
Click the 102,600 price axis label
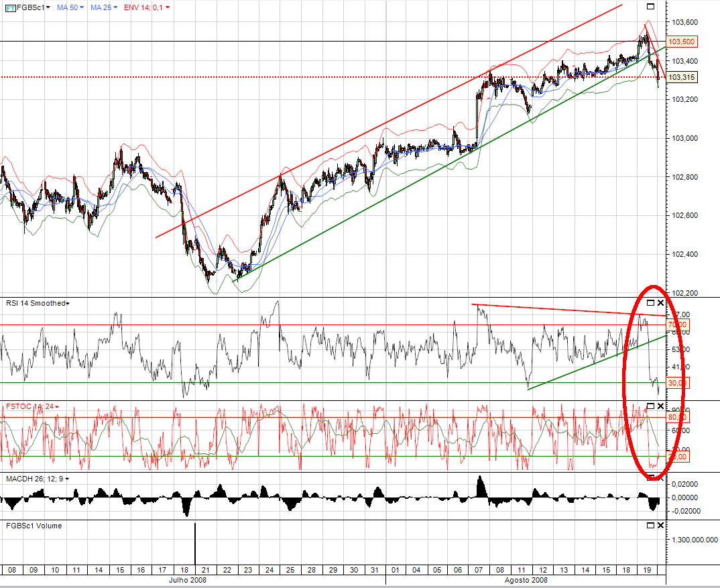point(684,215)
